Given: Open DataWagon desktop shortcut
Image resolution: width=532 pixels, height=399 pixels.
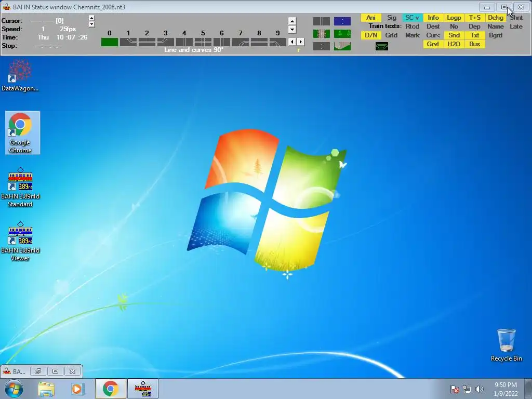Looking at the screenshot, I should [20, 75].
